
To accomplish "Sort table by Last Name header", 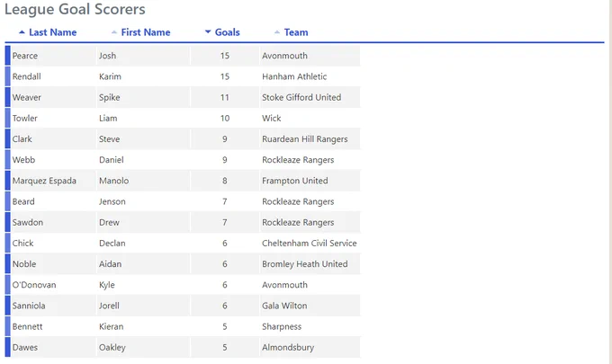I will [x=53, y=32].
